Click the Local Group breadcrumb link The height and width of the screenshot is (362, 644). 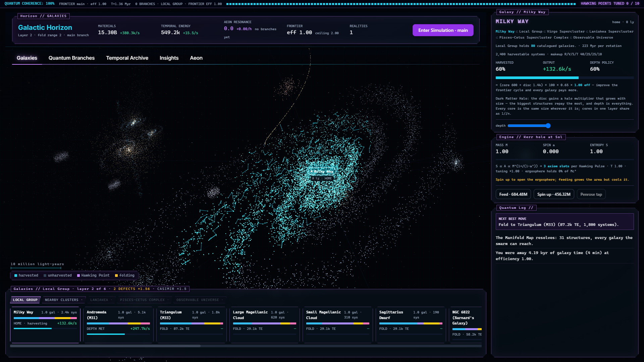(x=531, y=32)
